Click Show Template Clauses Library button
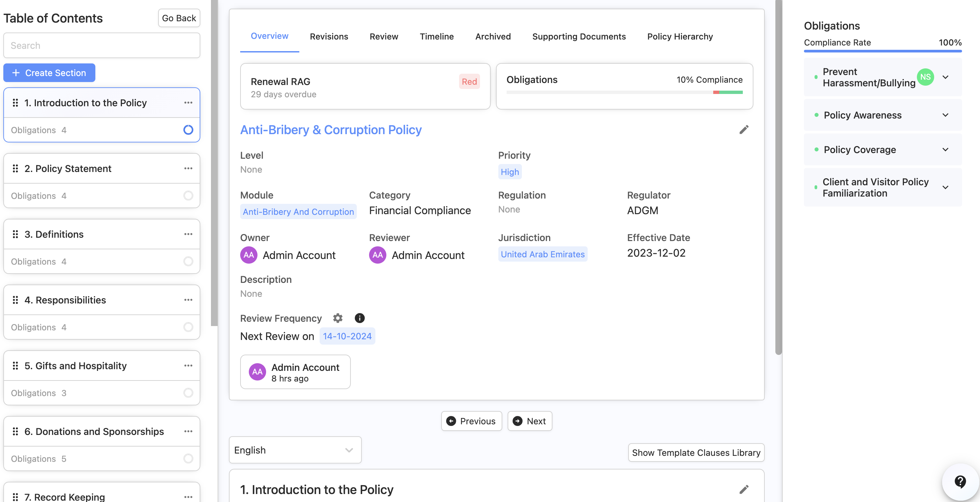Screen dimensions: 980x502 click(x=696, y=453)
